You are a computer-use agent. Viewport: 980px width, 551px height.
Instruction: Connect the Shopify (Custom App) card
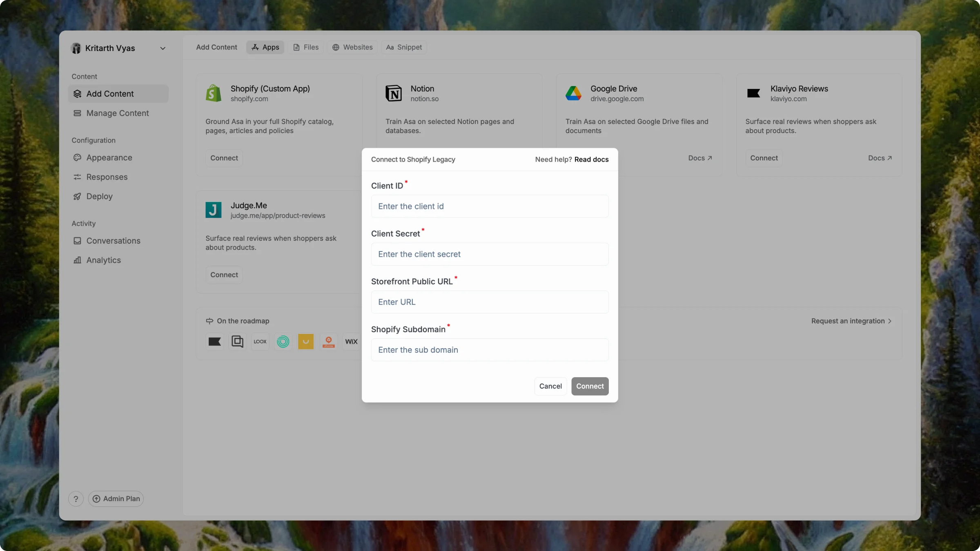(x=224, y=158)
